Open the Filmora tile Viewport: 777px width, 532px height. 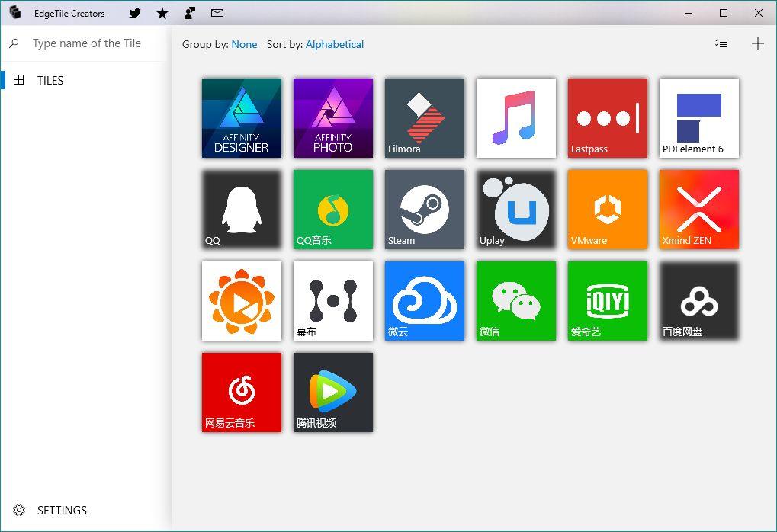pos(425,118)
